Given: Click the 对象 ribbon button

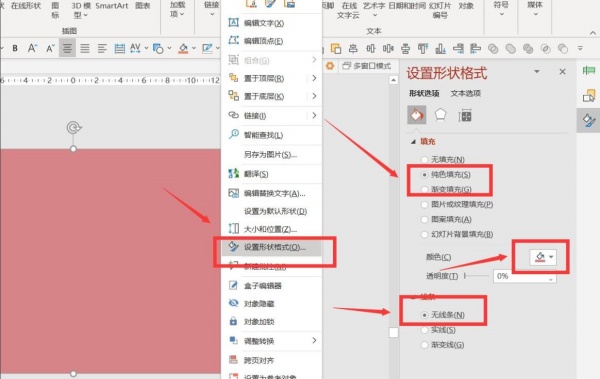Looking at the screenshot, I should [x=466, y=6].
